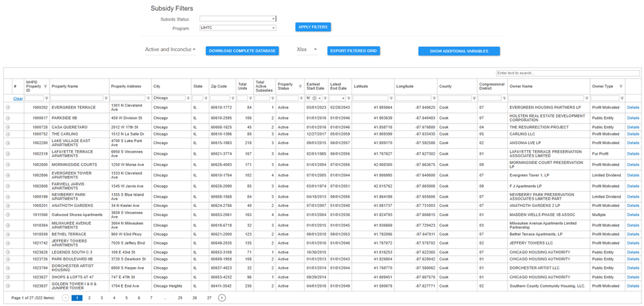Expand EVERGREEN TERRACE row details
The image size is (644, 306).
click(x=8, y=107)
